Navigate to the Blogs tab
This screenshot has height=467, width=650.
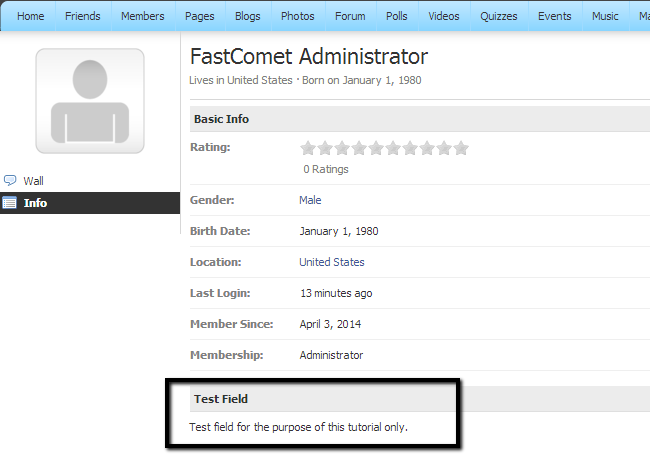247,16
